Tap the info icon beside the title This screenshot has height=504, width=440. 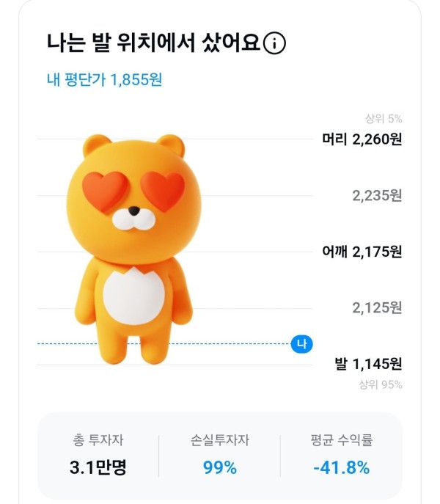pos(274,44)
